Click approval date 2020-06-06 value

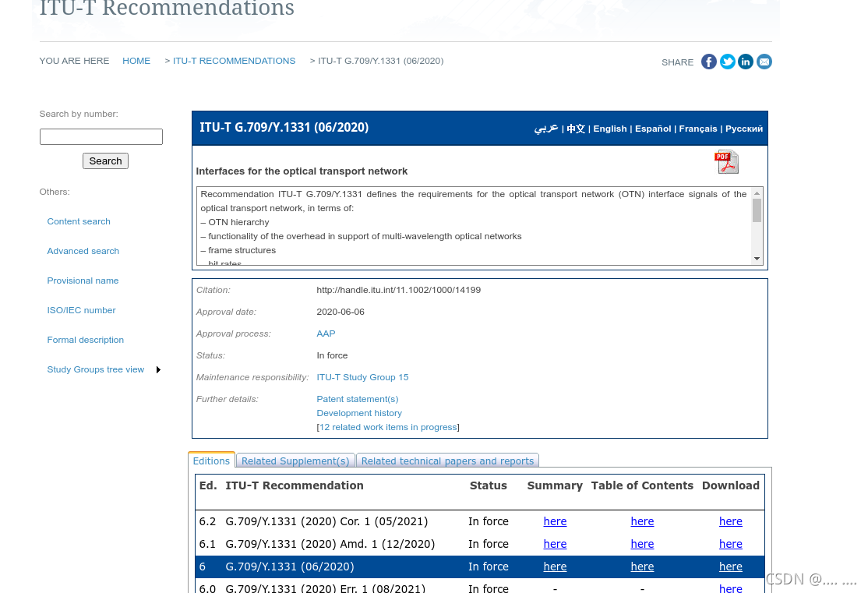tap(340, 312)
